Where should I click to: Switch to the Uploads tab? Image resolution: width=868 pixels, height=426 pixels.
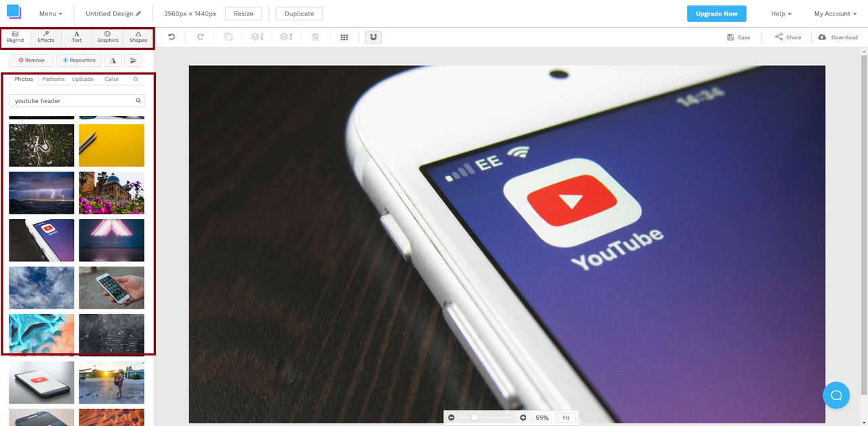83,79
